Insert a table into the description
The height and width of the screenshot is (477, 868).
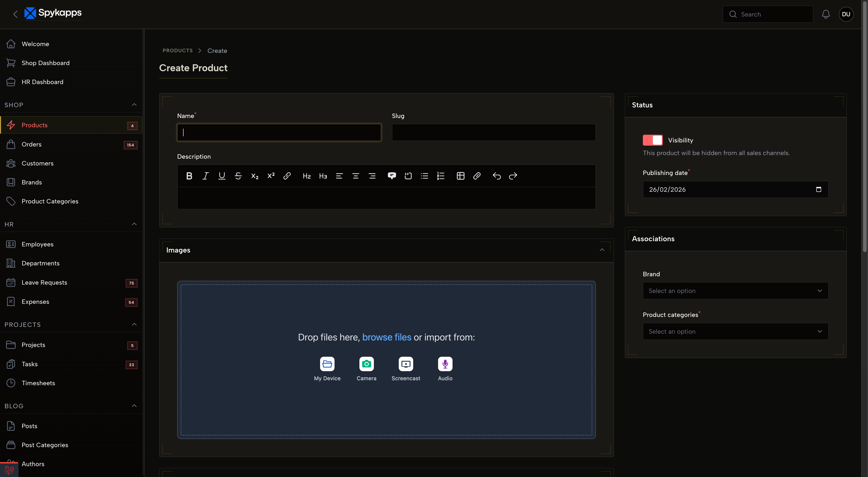tap(460, 176)
